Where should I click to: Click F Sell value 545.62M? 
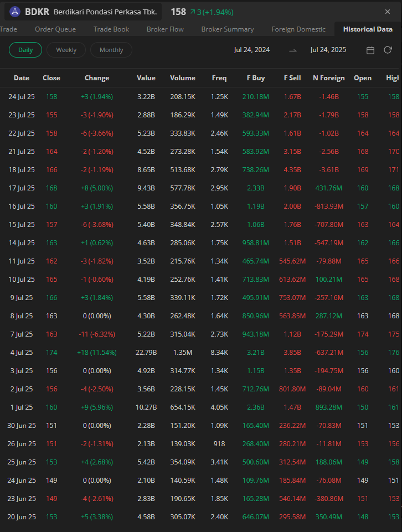point(292,261)
